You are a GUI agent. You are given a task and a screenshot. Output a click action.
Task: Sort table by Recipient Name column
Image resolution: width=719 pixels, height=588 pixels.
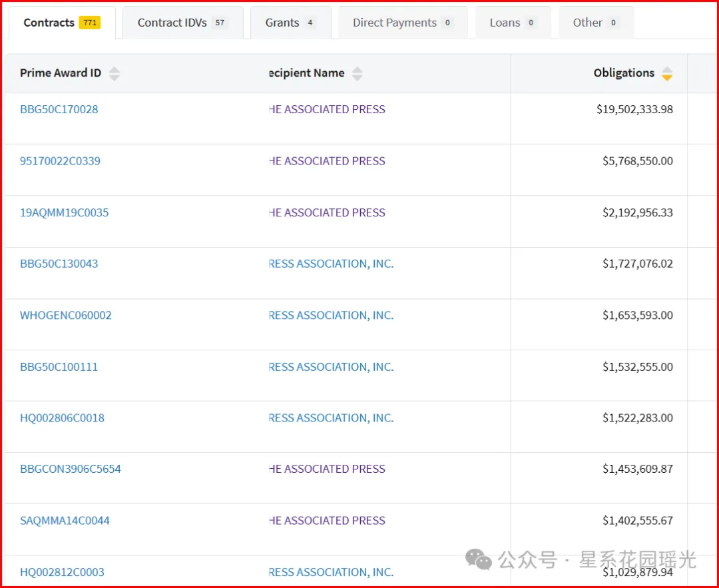tap(357, 74)
